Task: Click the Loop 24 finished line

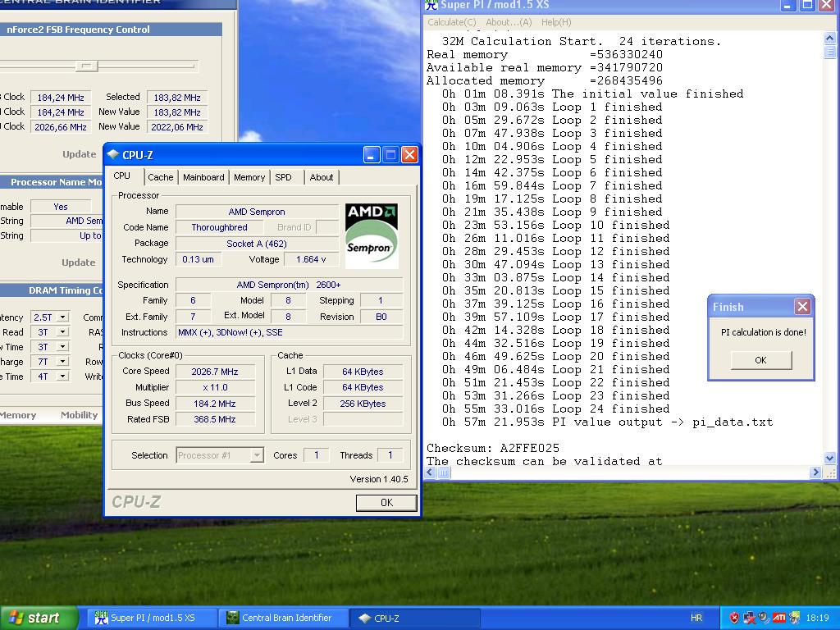Action: (555, 409)
